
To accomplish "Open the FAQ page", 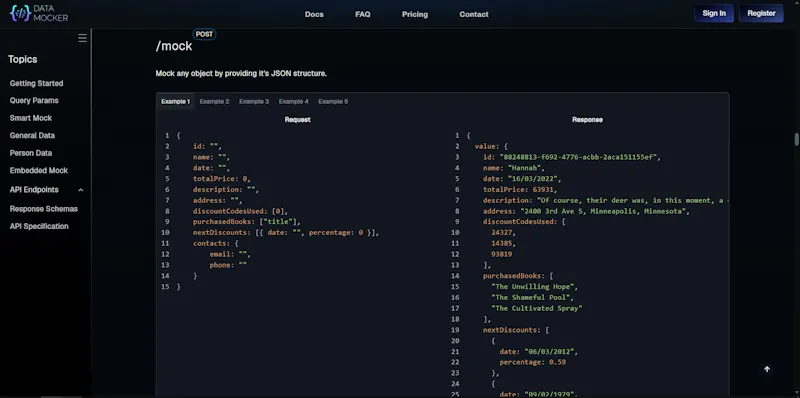I will point(363,14).
